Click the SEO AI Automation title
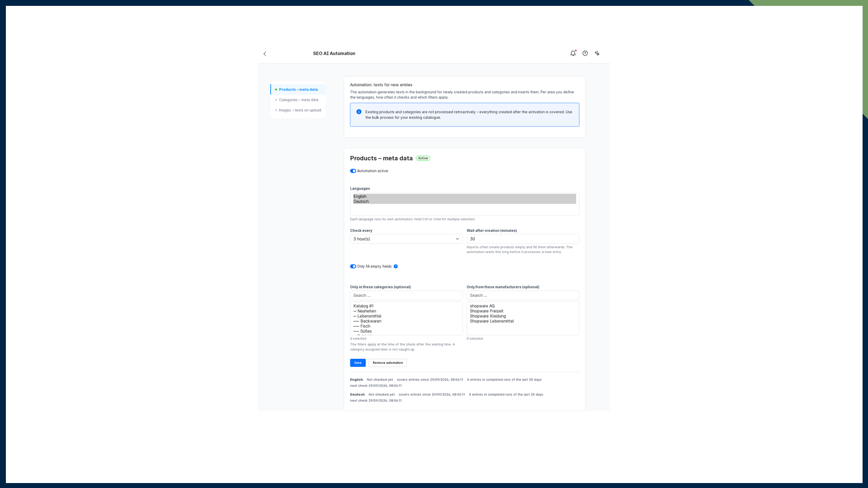Viewport: 868px width, 488px height. pos(334,53)
